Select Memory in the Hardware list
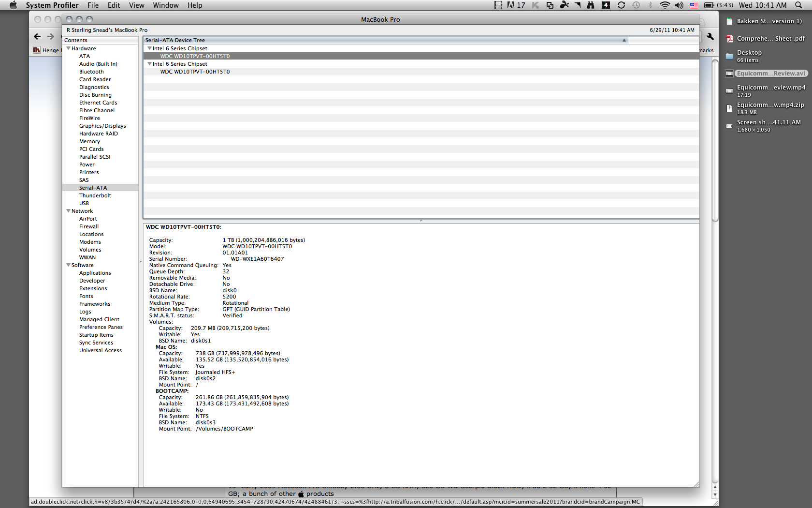The height and width of the screenshot is (508, 812). tap(89, 141)
